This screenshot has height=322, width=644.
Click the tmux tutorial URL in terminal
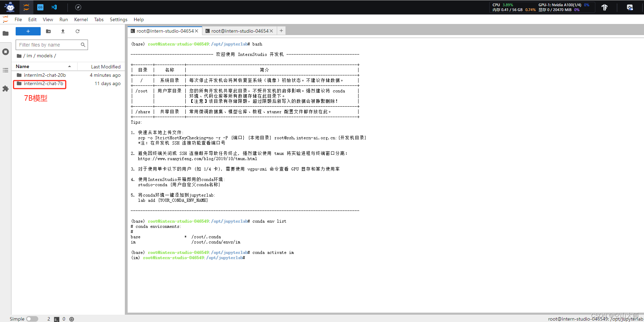click(x=198, y=159)
